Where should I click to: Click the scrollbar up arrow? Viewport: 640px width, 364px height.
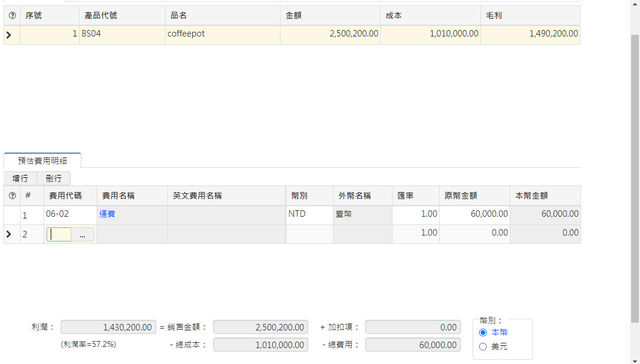click(635, 5)
